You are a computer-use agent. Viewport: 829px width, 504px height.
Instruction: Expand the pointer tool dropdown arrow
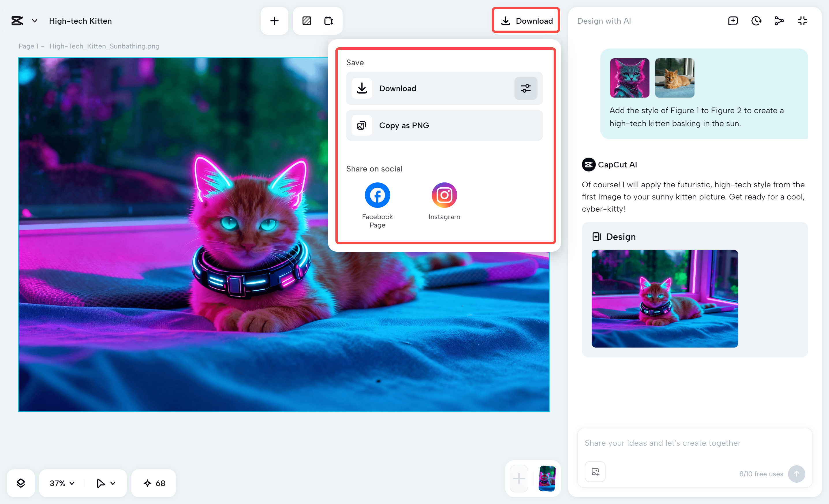[113, 483]
